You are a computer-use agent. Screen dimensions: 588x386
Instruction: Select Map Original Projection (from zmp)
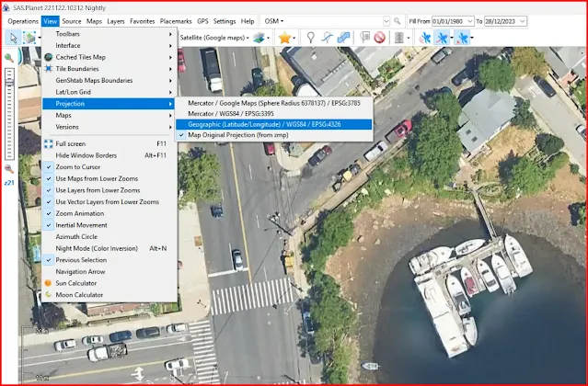[x=273, y=135]
